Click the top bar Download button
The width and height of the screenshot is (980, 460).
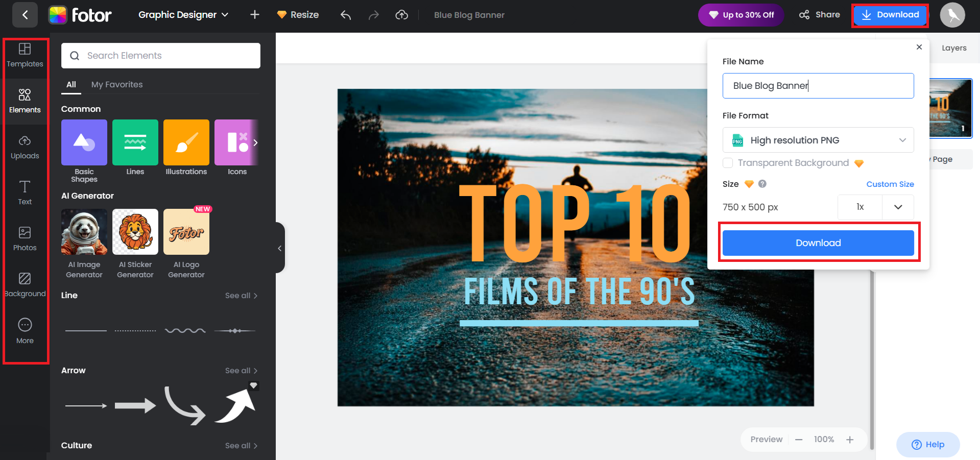point(890,15)
